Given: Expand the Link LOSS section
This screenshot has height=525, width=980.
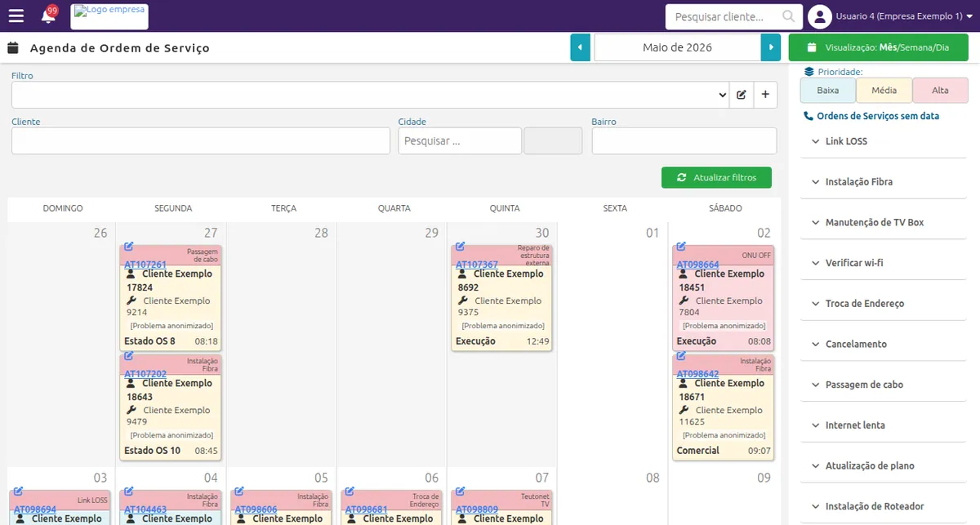Looking at the screenshot, I should point(883,141).
